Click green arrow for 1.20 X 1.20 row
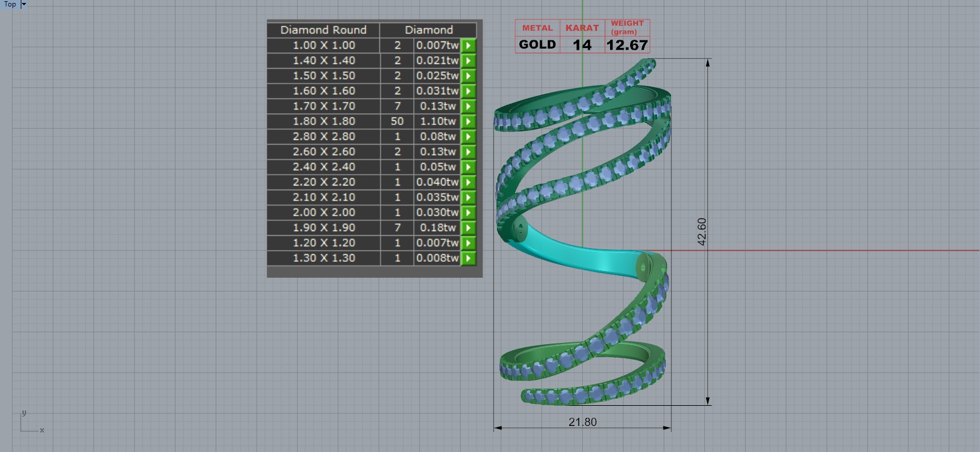Viewport: 980px width, 452px height. tap(468, 243)
